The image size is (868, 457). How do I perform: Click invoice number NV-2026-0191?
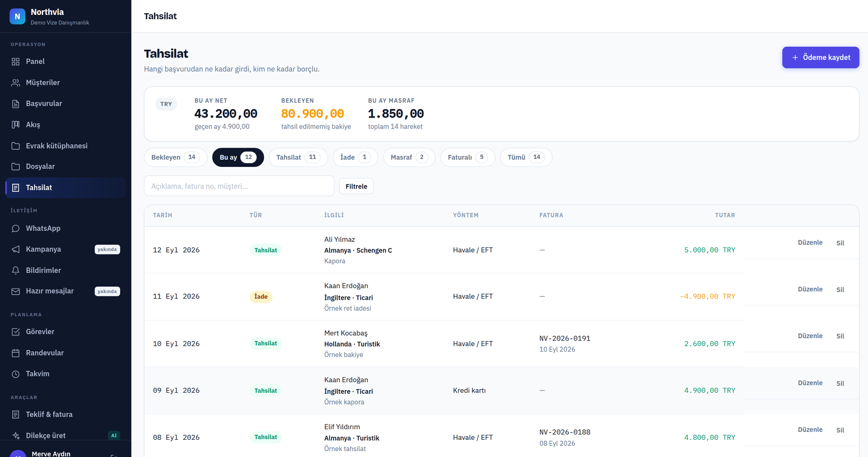565,338
